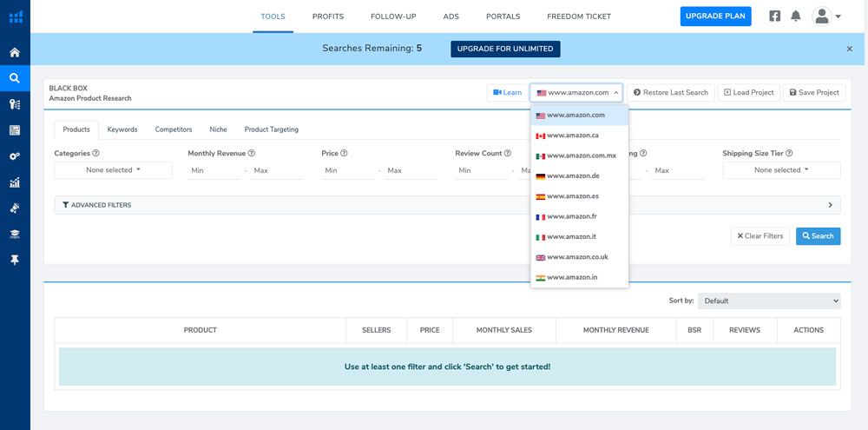Switch to the Niche tab

click(x=218, y=129)
